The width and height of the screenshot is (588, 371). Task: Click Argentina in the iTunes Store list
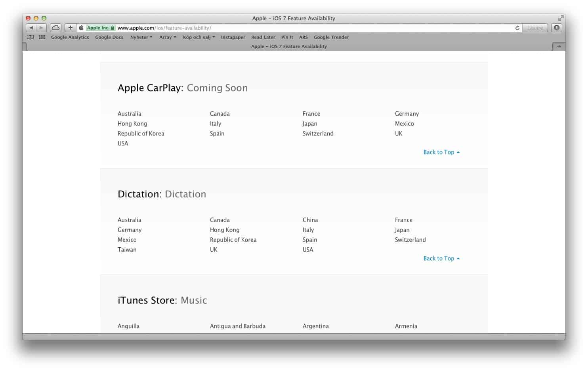[315, 326]
